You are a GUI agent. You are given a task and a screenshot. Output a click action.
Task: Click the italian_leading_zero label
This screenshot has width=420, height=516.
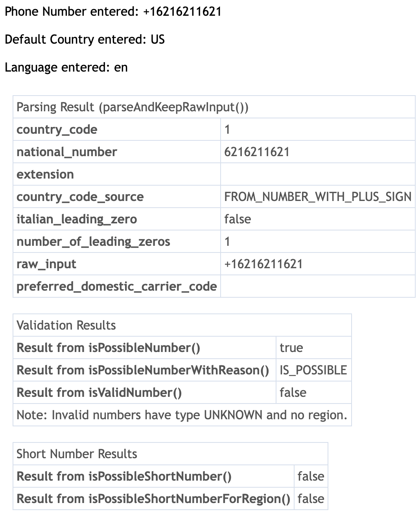click(x=77, y=219)
